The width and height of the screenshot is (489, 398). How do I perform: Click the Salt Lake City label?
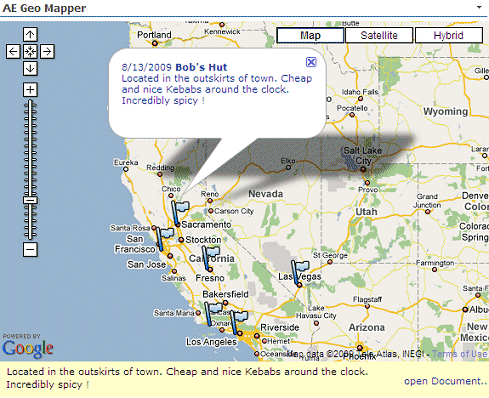[x=363, y=155]
